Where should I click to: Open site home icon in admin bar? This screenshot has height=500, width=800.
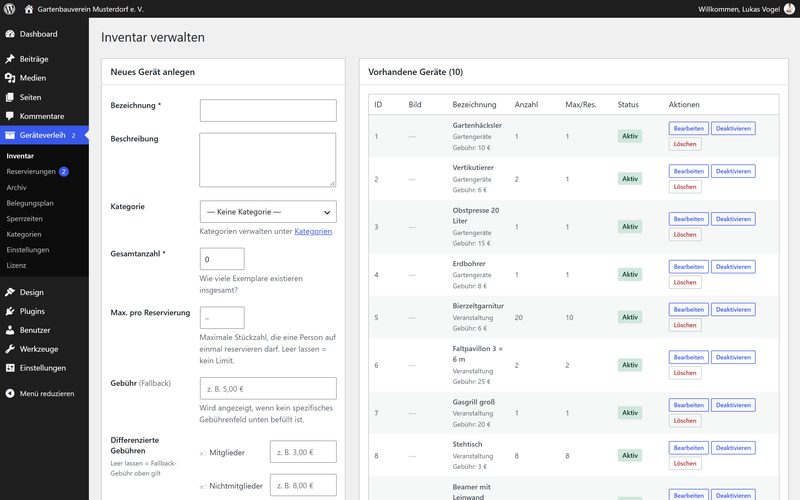tap(29, 9)
